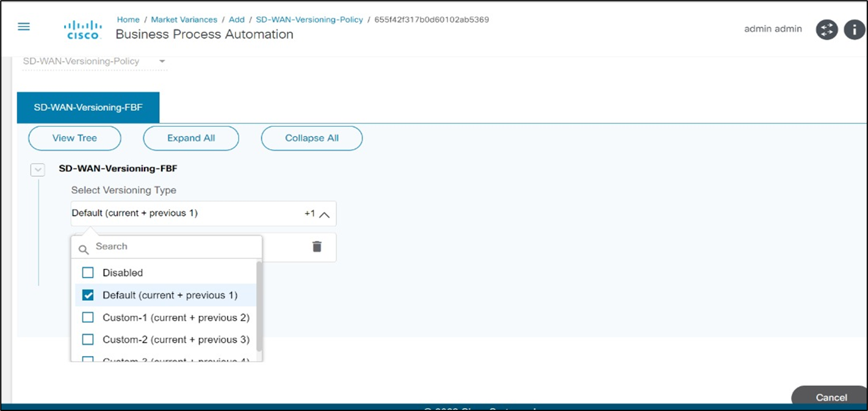Screen dimensions: 868x411
Task: Check Custom-2 (current + previous 3)
Action: [x=88, y=340]
